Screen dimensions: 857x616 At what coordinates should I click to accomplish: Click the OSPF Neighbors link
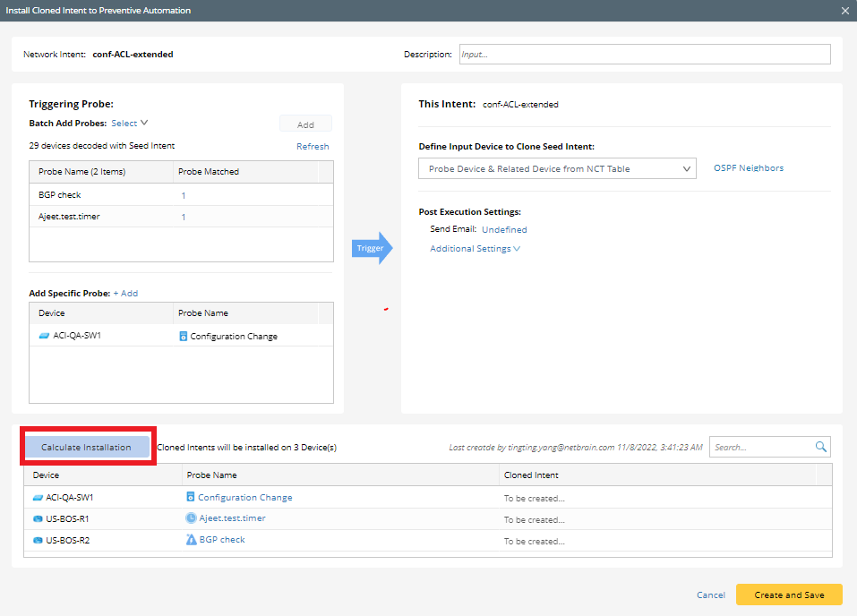pyautogui.click(x=748, y=167)
